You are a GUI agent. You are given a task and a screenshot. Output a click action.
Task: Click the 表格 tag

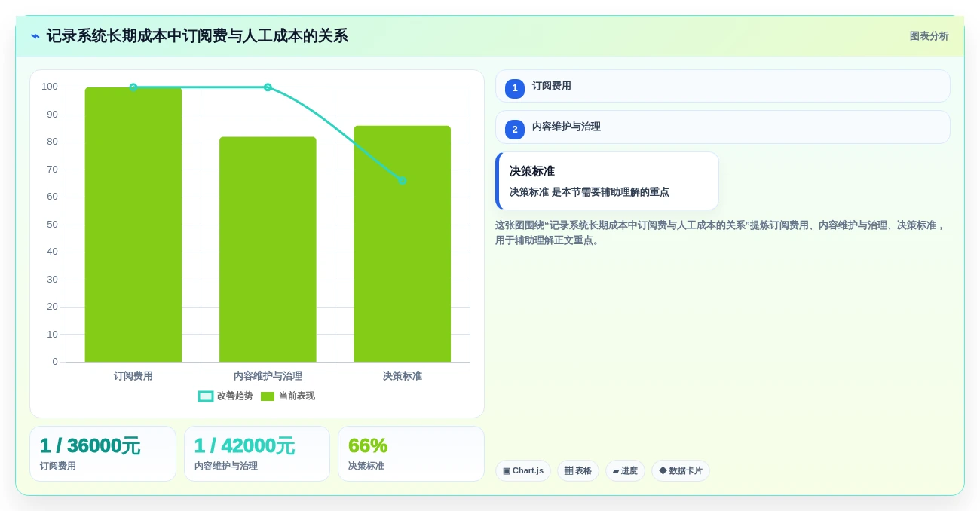click(x=578, y=470)
